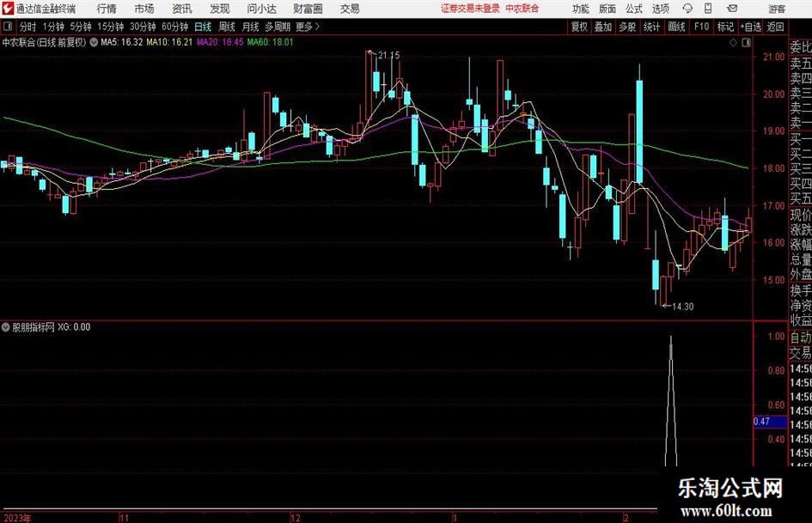Screen dimensions: 812x523
Task: Click the MA10: 16.21 value
Action: pyautogui.click(x=169, y=42)
